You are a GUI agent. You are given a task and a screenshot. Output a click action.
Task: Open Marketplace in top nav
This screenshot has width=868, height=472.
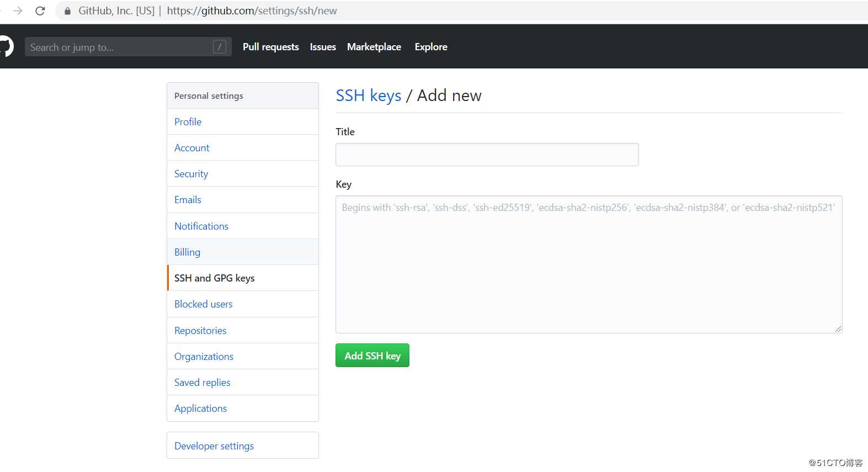[374, 47]
